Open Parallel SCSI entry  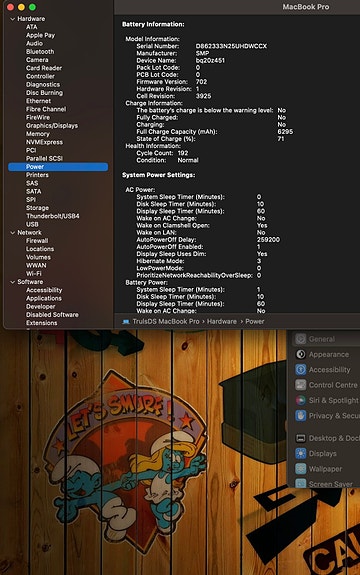pos(44,158)
